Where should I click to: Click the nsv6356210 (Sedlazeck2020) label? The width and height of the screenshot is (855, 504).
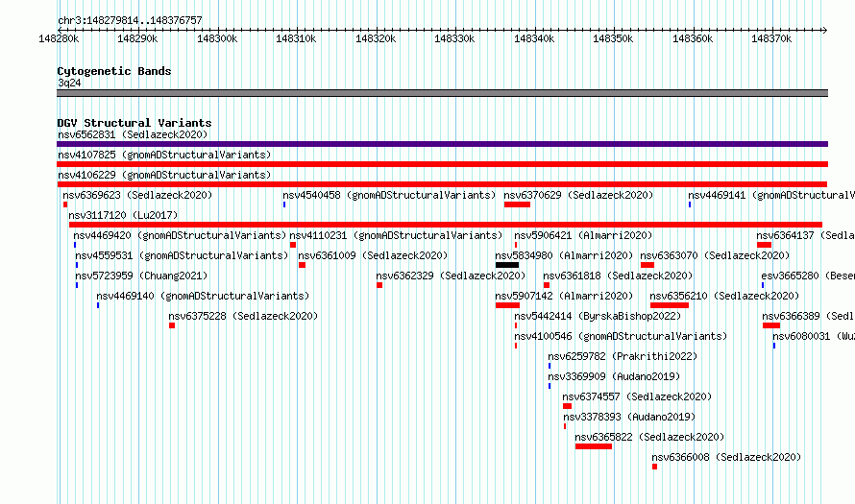724,296
